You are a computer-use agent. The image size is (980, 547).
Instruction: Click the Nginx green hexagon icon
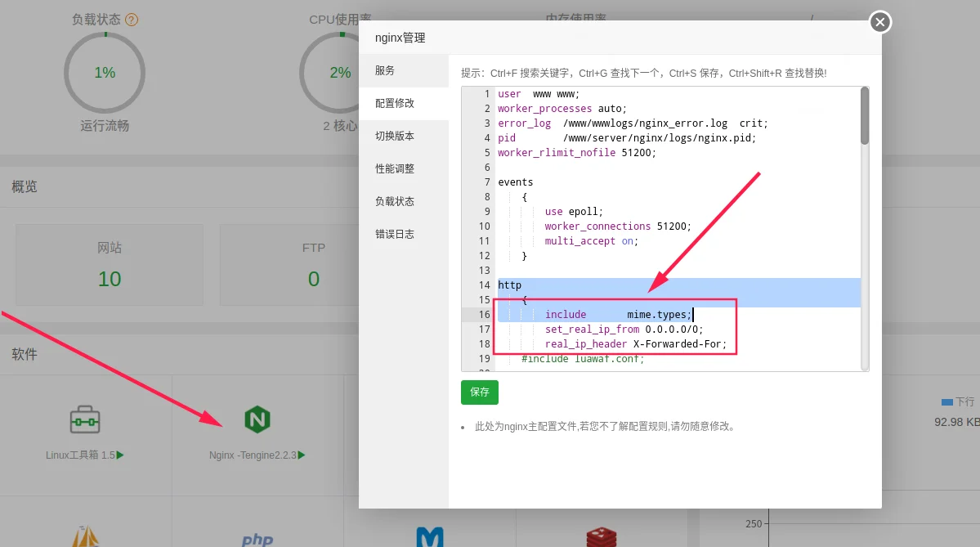(257, 419)
